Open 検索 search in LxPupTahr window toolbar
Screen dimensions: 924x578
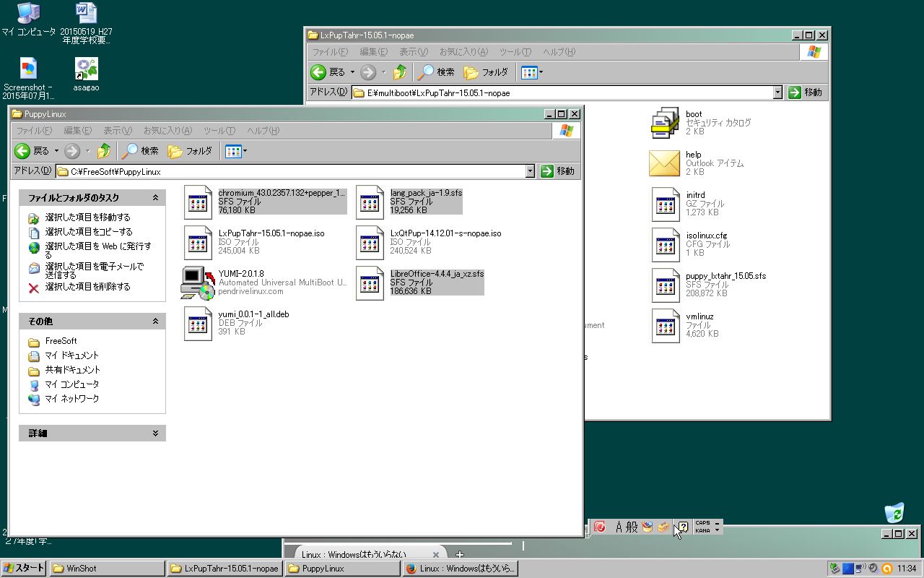[x=436, y=72]
